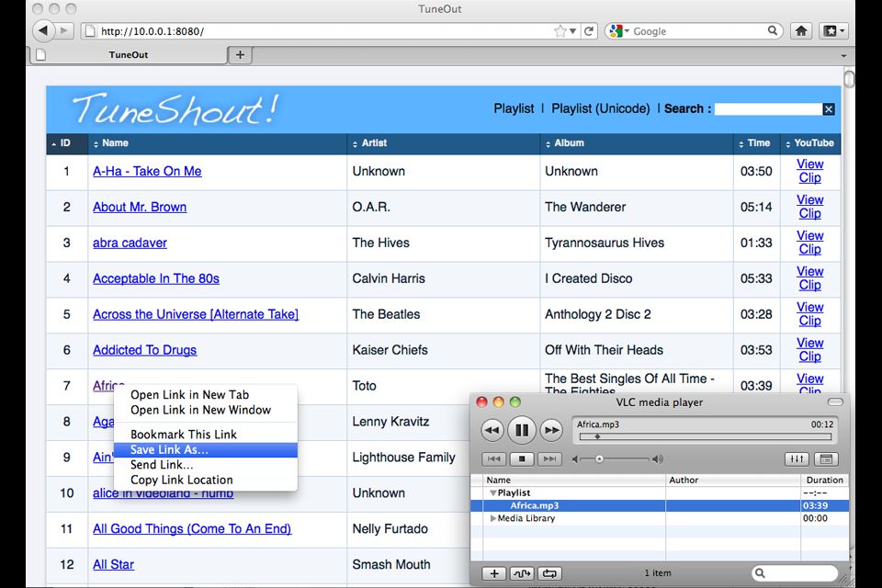
Task: Add an item to the VLC playlist
Action: [x=494, y=573]
